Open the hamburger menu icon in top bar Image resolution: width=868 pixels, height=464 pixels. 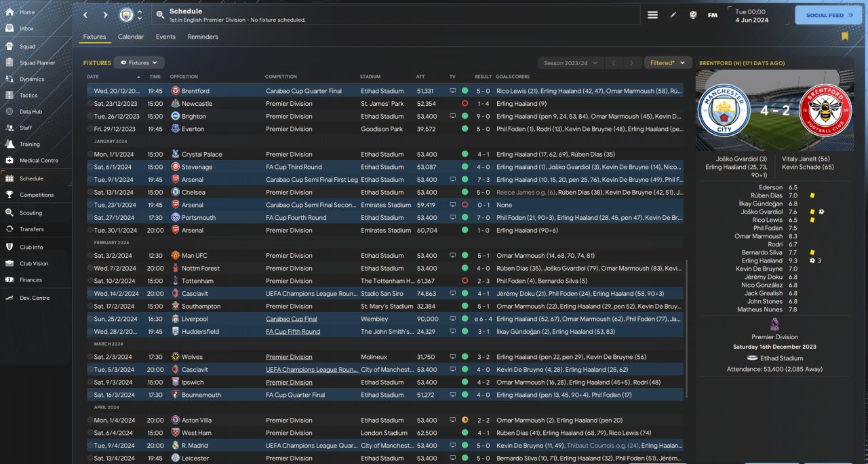[652, 15]
